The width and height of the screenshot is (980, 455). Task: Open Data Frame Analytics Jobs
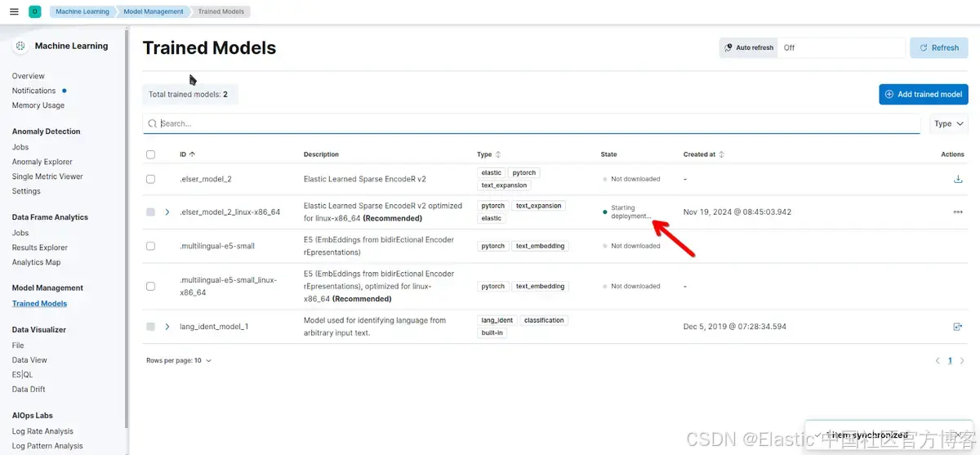pyautogui.click(x=20, y=233)
